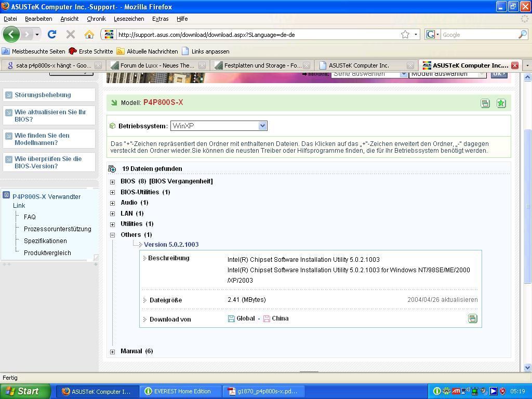Screen dimensions: 532x399
Task: Click the ASUS site icon in the address bar
Action: 109,35
